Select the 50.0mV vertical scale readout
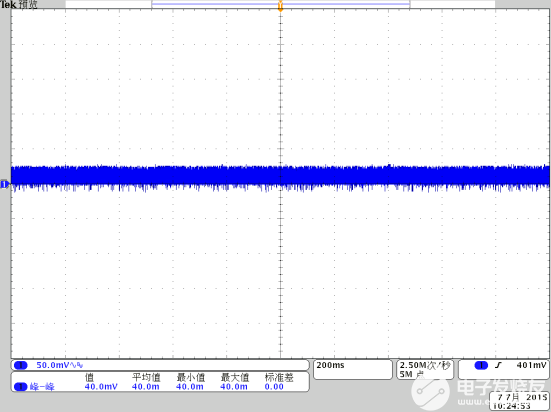This screenshot has height=412, width=551. (x=53, y=365)
